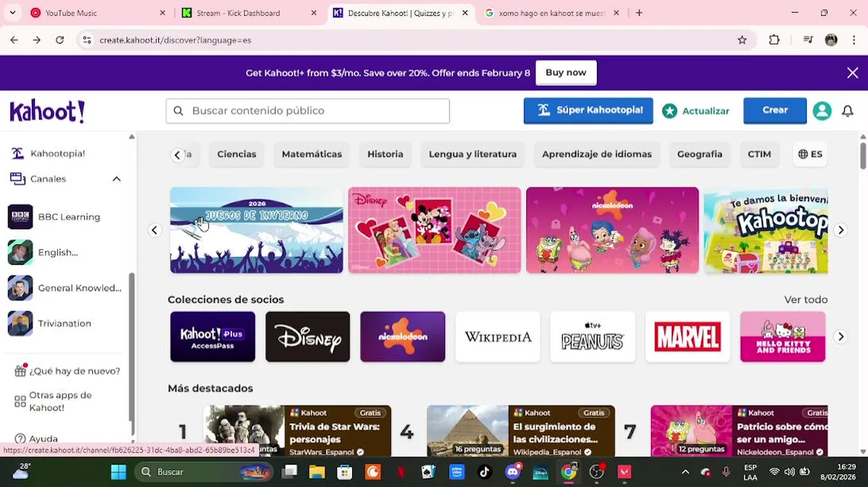Viewport: 868px width, 487px height.
Task: Select the Ciencias category chip
Action: [x=237, y=154]
